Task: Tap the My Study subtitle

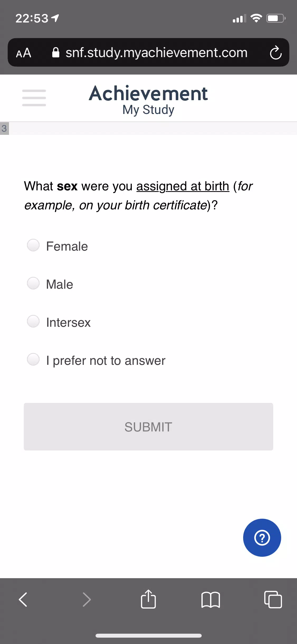Action: pyautogui.click(x=148, y=110)
